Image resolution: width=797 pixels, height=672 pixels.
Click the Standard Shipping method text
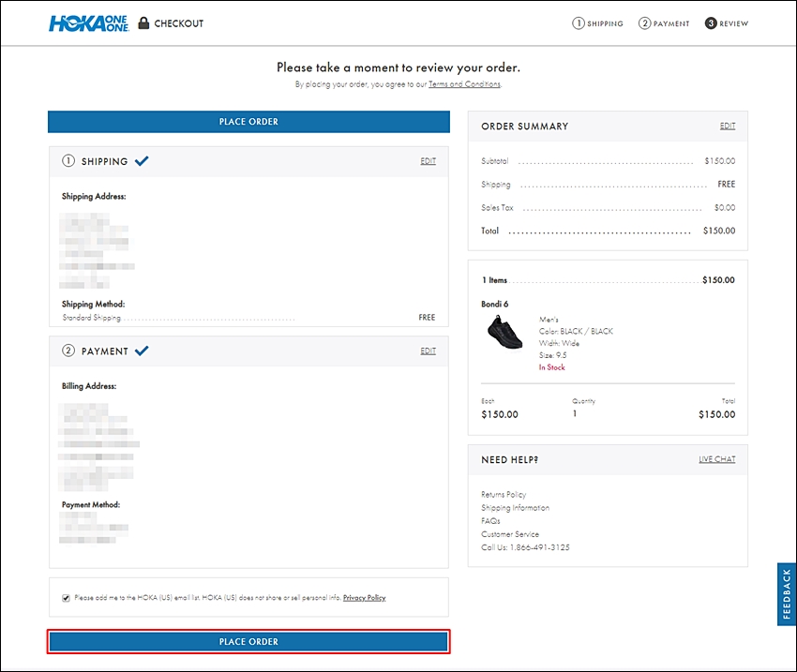[x=92, y=318]
